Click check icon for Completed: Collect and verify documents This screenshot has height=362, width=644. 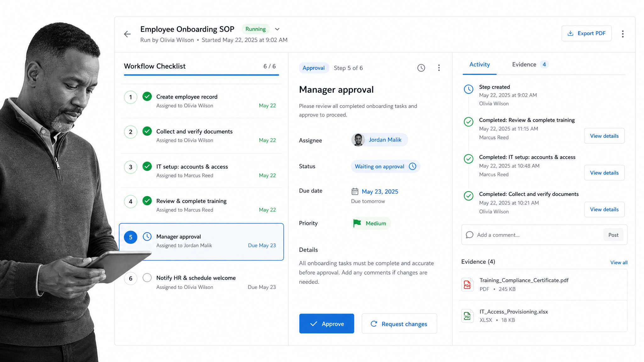pyautogui.click(x=469, y=196)
